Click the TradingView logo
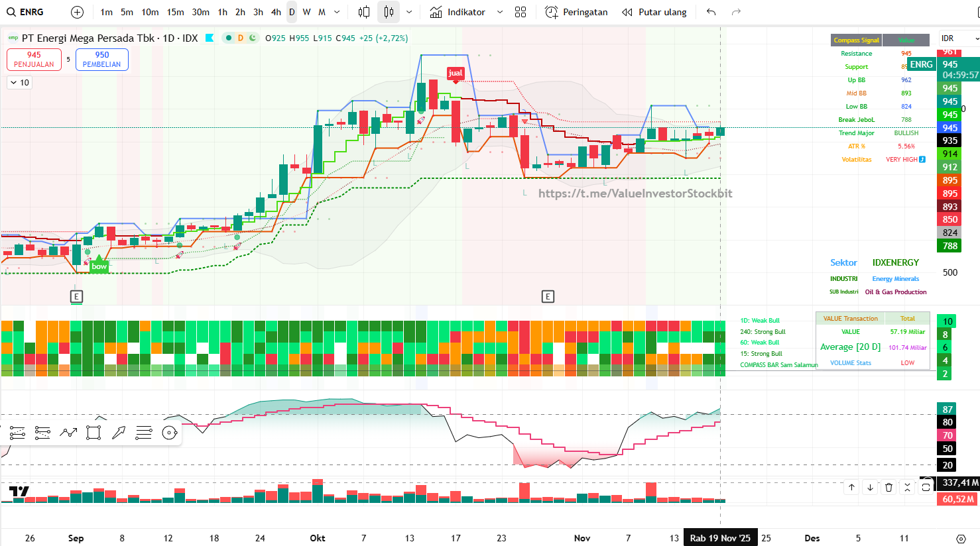 tap(19, 492)
